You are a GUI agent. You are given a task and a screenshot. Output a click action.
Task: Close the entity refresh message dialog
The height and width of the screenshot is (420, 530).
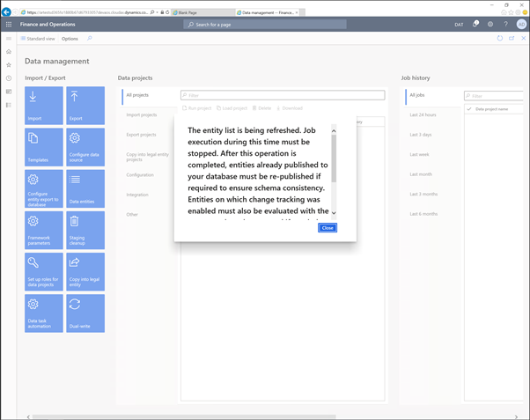click(327, 227)
